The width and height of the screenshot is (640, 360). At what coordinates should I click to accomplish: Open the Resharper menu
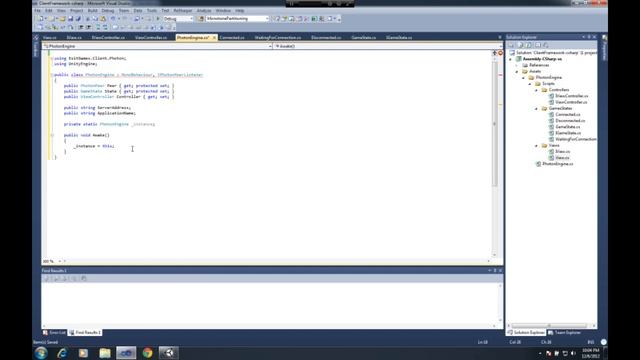pos(183,11)
